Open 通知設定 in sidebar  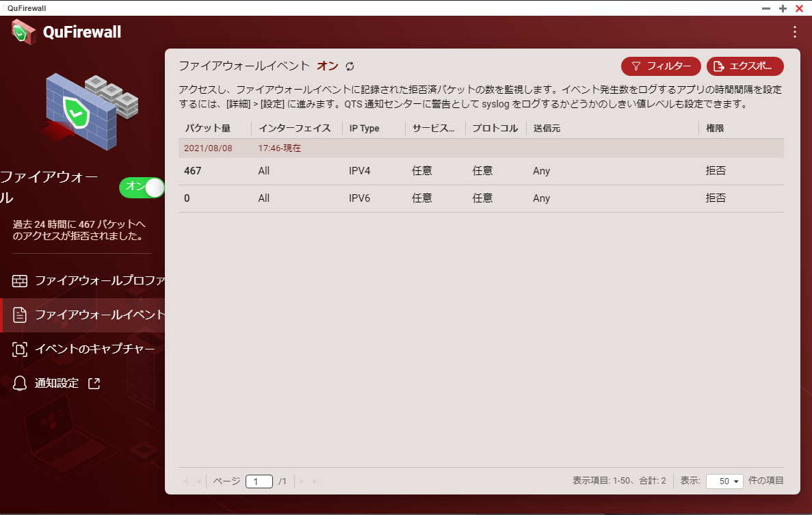pyautogui.click(x=57, y=384)
